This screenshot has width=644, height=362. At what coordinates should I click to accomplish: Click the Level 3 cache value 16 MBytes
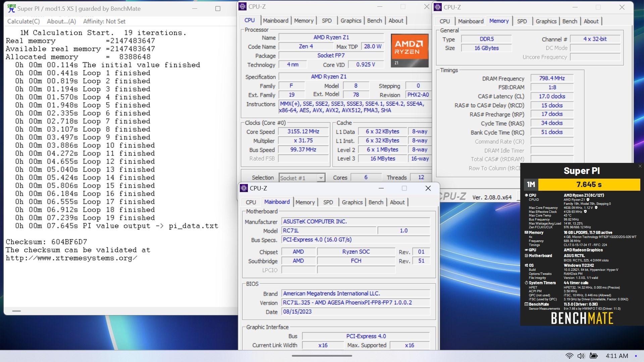382,159
